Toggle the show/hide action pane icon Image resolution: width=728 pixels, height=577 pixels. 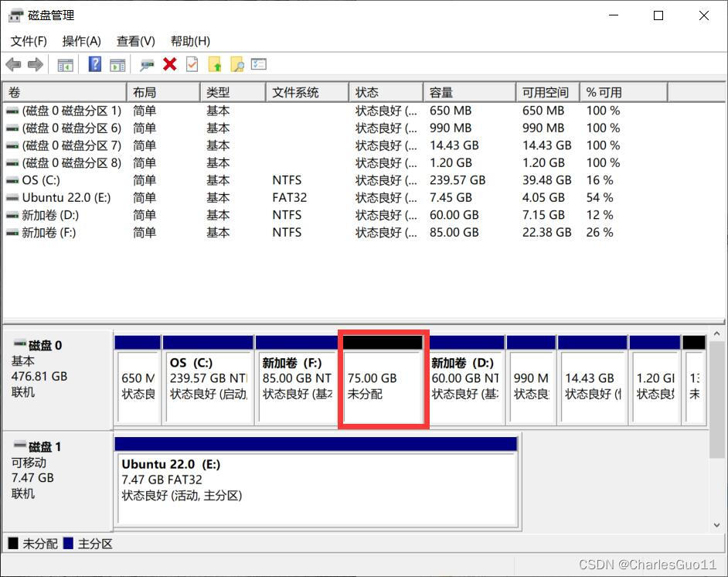coord(117,64)
